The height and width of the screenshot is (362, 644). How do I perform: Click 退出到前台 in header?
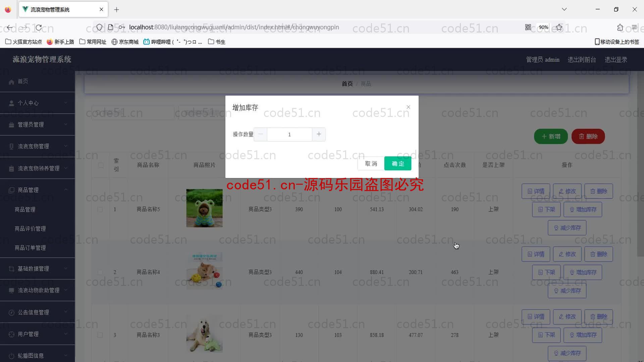[582, 60]
